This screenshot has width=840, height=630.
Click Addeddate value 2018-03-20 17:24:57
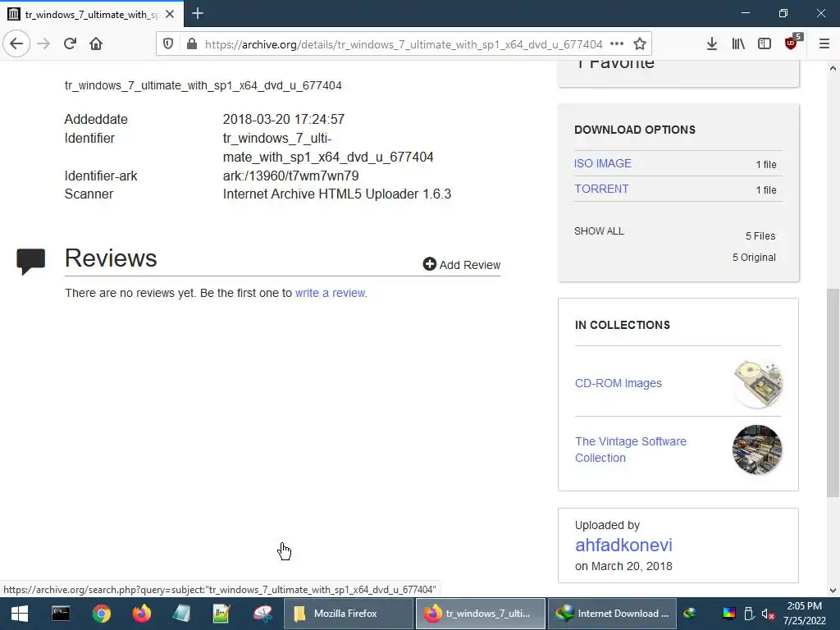(283, 119)
